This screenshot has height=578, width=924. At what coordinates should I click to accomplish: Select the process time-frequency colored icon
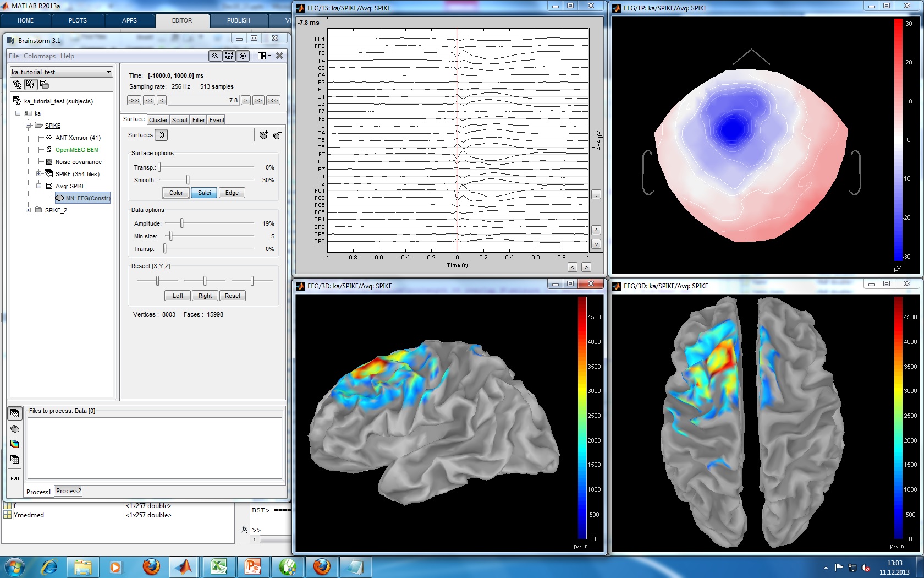click(15, 444)
